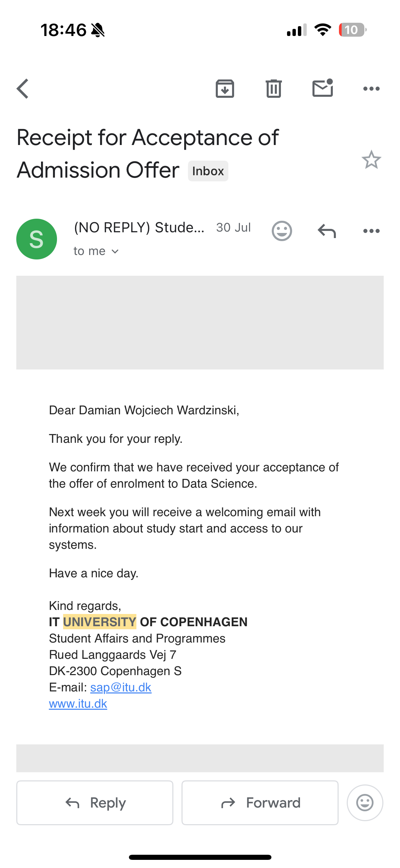The image size is (400, 868).
Task: Add emoji reaction next to date
Action: (282, 231)
